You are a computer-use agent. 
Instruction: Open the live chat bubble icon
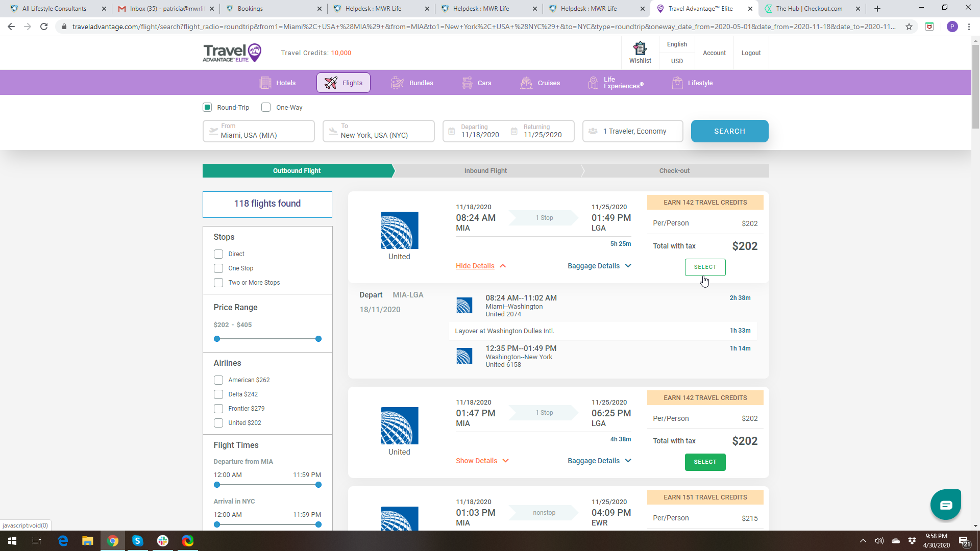pyautogui.click(x=945, y=505)
